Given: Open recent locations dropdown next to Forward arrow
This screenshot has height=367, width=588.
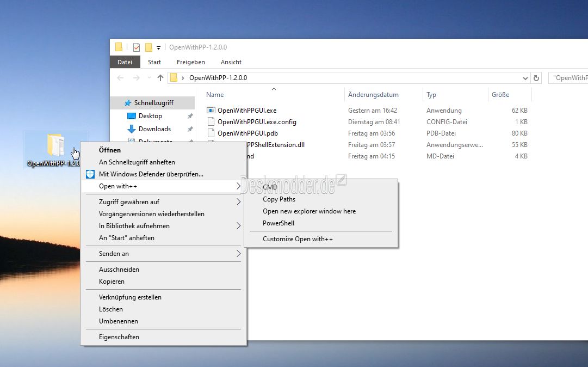Looking at the screenshot, I should click(149, 78).
